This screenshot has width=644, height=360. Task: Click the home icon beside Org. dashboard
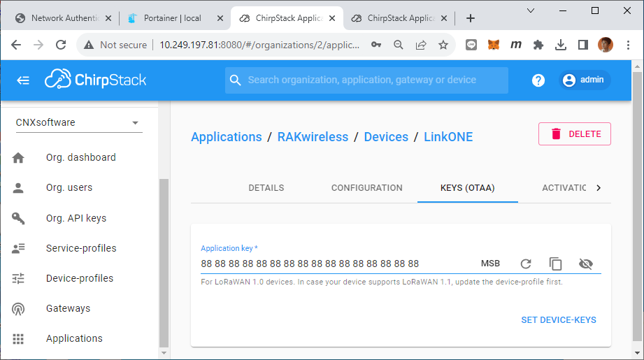(18, 157)
